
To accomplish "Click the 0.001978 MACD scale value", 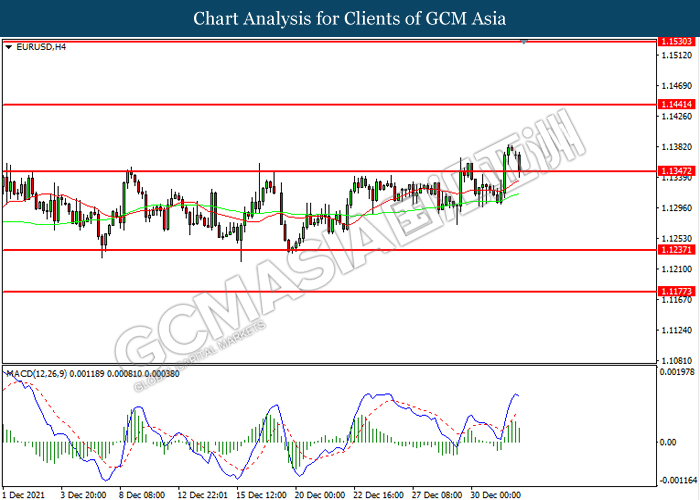I will (677, 372).
